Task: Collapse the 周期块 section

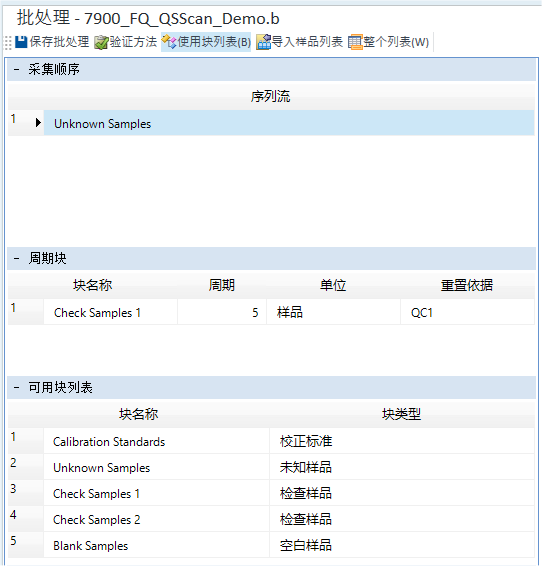Action: (x=16, y=258)
